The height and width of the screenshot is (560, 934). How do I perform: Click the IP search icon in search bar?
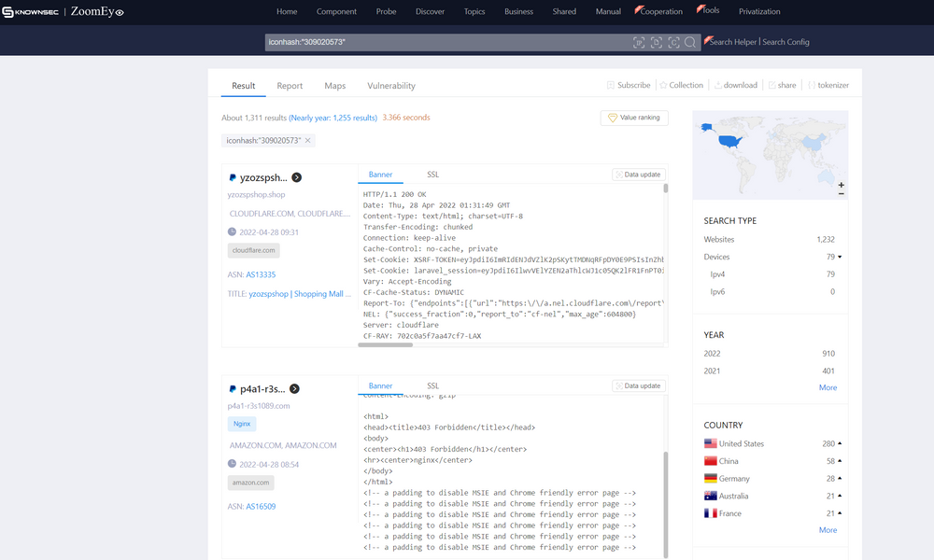(639, 42)
